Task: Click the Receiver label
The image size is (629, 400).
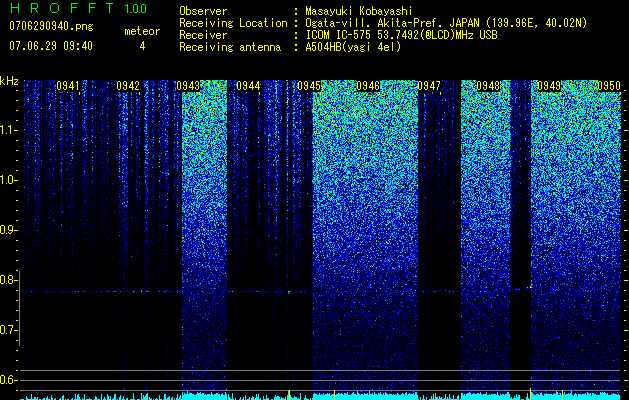Action: point(203,35)
